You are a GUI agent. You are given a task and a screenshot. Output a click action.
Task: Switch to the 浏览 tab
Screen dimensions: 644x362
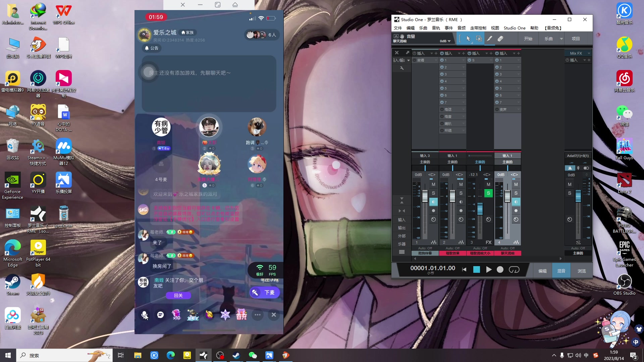click(x=582, y=271)
